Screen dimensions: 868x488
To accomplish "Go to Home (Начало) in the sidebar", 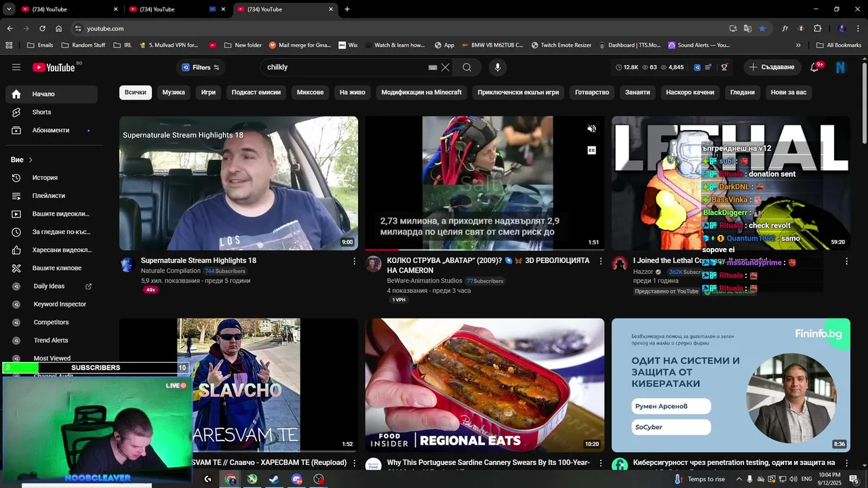I will pos(52,94).
